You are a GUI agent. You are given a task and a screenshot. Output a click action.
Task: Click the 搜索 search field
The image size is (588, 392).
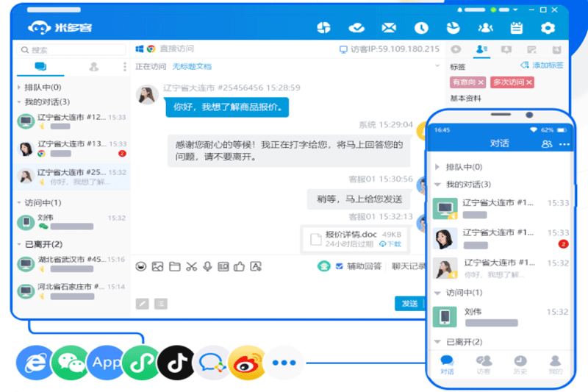point(71,50)
